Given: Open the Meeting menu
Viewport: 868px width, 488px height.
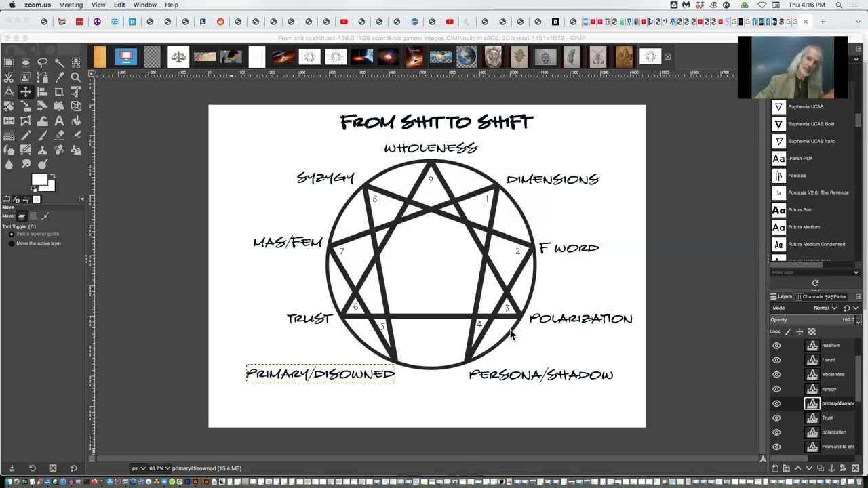Looking at the screenshot, I should pos(71,5).
